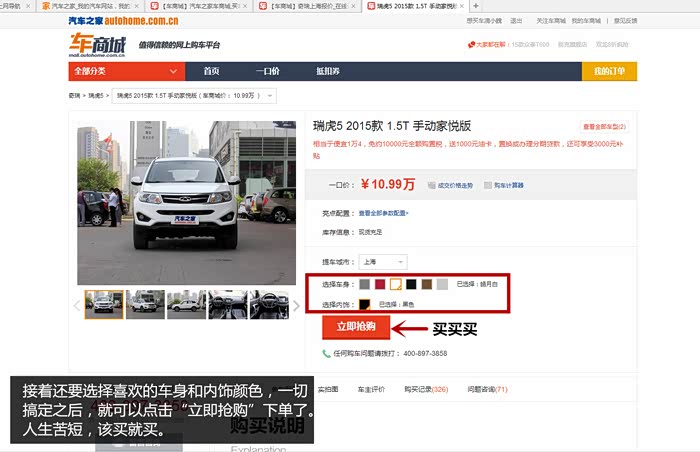Open a new browser tab with plus button
Image resolution: width=700 pixels, height=452 pixels.
[x=475, y=6]
